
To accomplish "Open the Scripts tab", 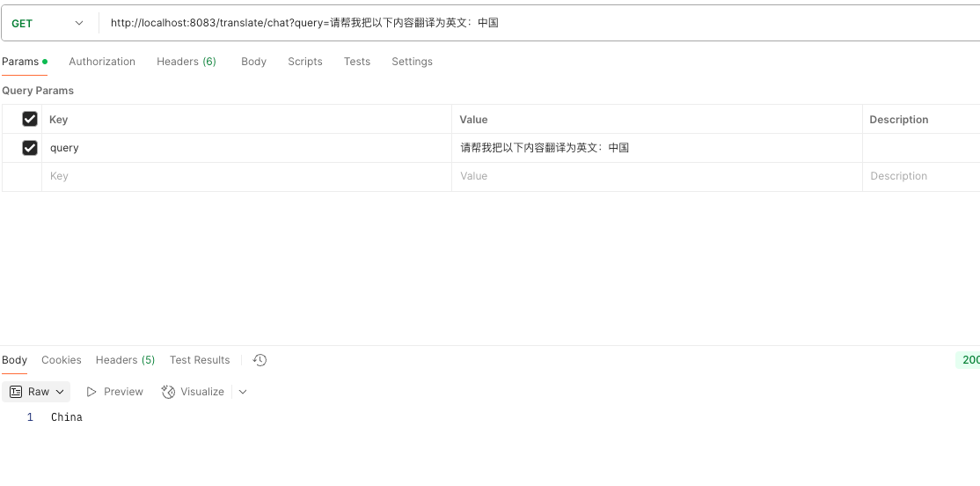I will 304,62.
